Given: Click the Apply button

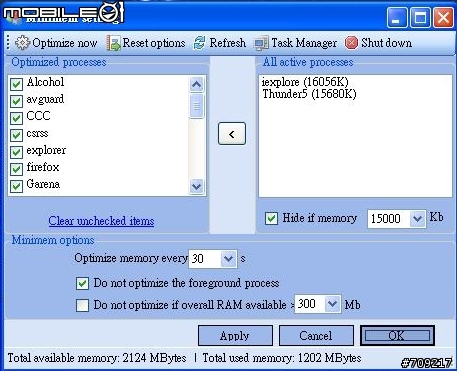Looking at the screenshot, I should [235, 336].
